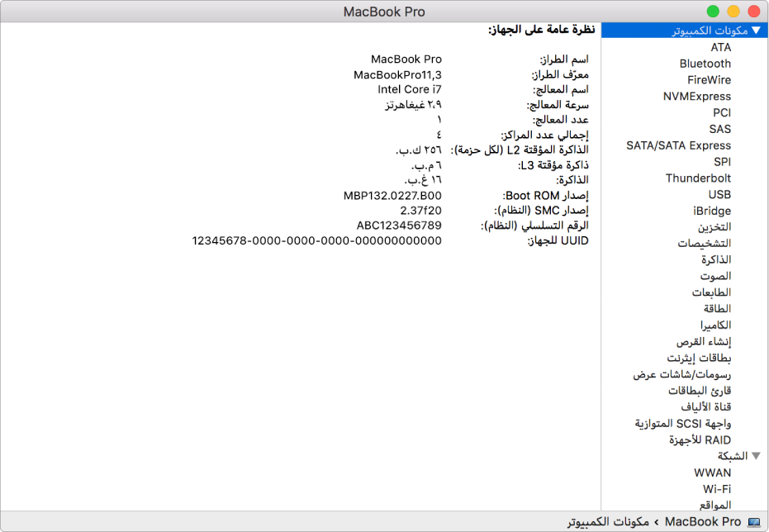The image size is (769, 532).
Task: Open قناة الألياف fibre channel entry
Action: [705, 407]
